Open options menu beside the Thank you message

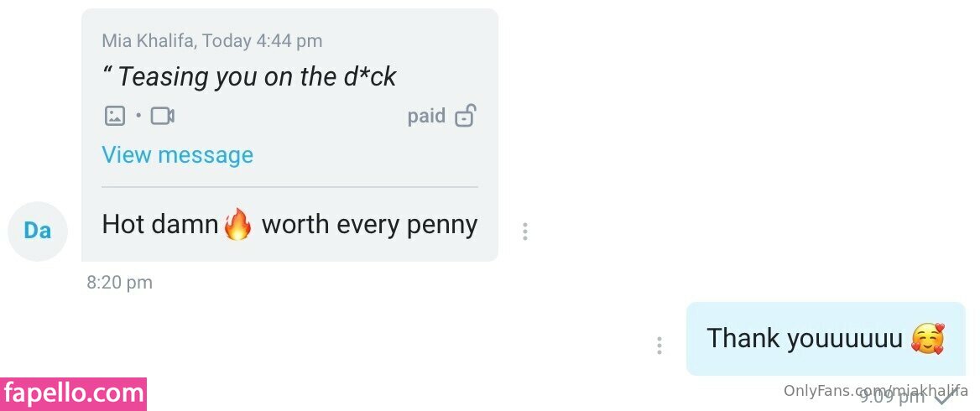[659, 346]
